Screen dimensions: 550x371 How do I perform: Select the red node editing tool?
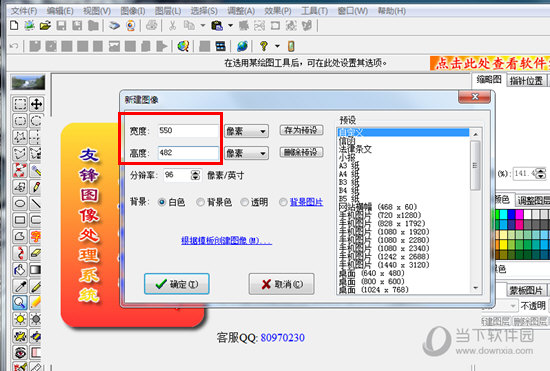click(x=20, y=170)
